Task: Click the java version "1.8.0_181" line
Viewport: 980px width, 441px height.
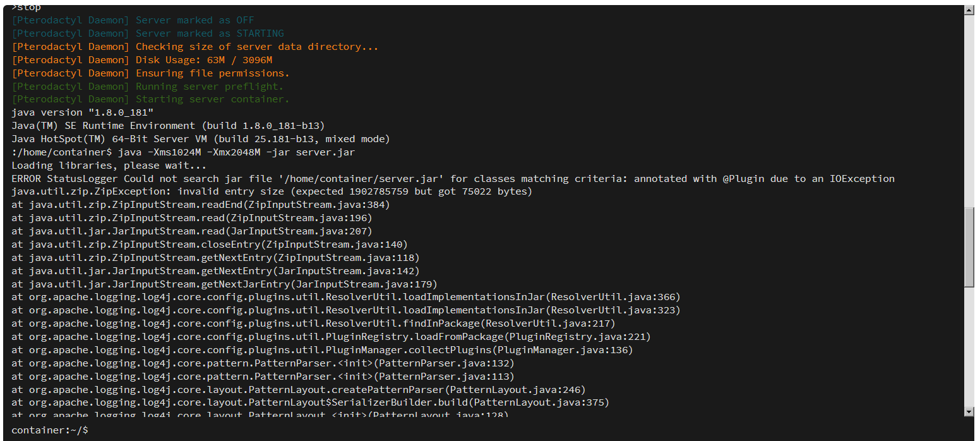Action: pos(82,112)
